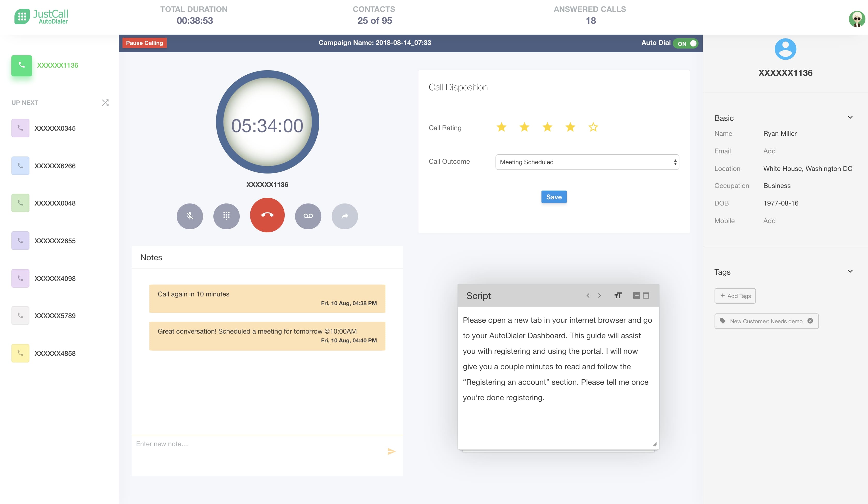Viewport: 868px width, 504px height.
Task: Click the 05:34:00 call timer
Action: point(267,126)
